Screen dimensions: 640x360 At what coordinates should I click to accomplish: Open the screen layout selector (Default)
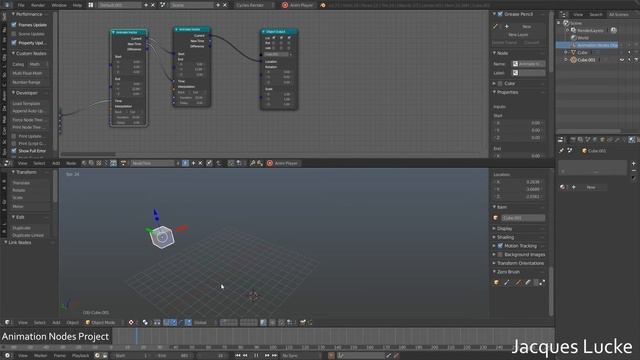[120, 5]
